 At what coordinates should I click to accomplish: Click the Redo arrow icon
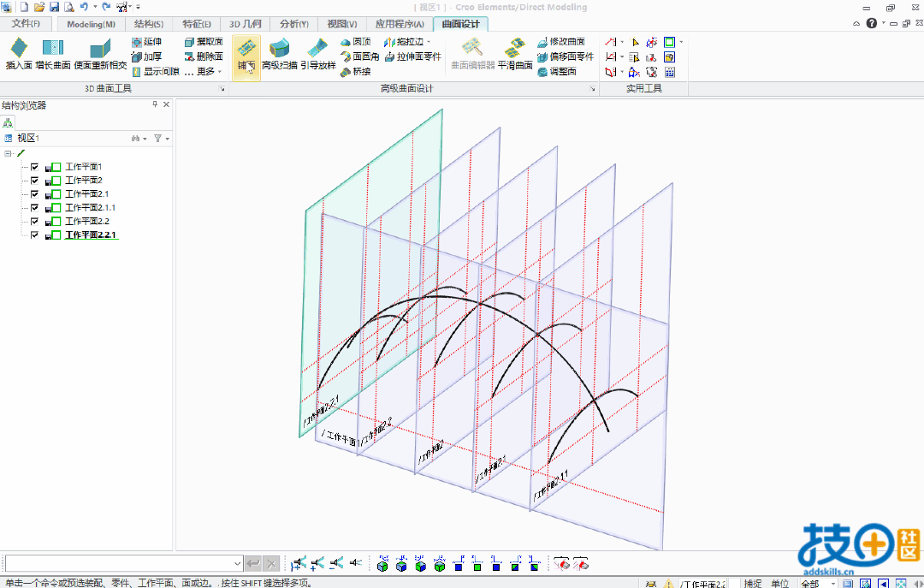(106, 7)
